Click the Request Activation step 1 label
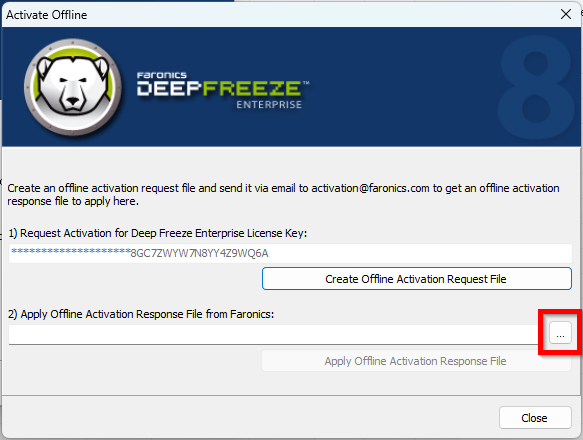 click(158, 233)
